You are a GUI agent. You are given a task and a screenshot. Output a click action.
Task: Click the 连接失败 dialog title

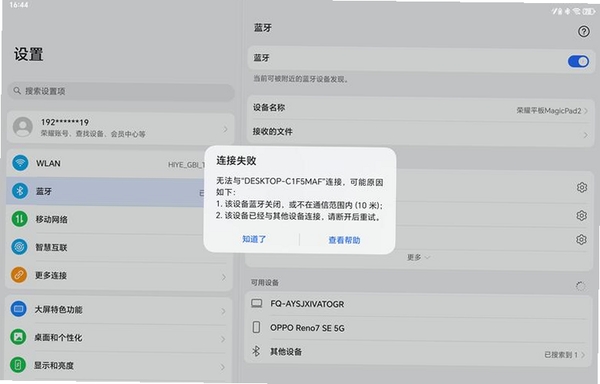click(x=236, y=161)
